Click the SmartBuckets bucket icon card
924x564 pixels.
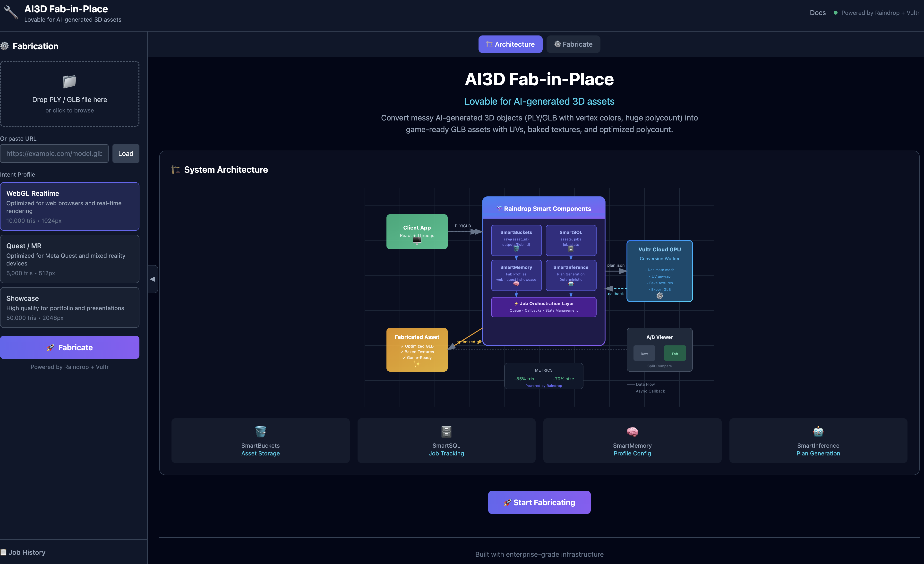point(260,432)
